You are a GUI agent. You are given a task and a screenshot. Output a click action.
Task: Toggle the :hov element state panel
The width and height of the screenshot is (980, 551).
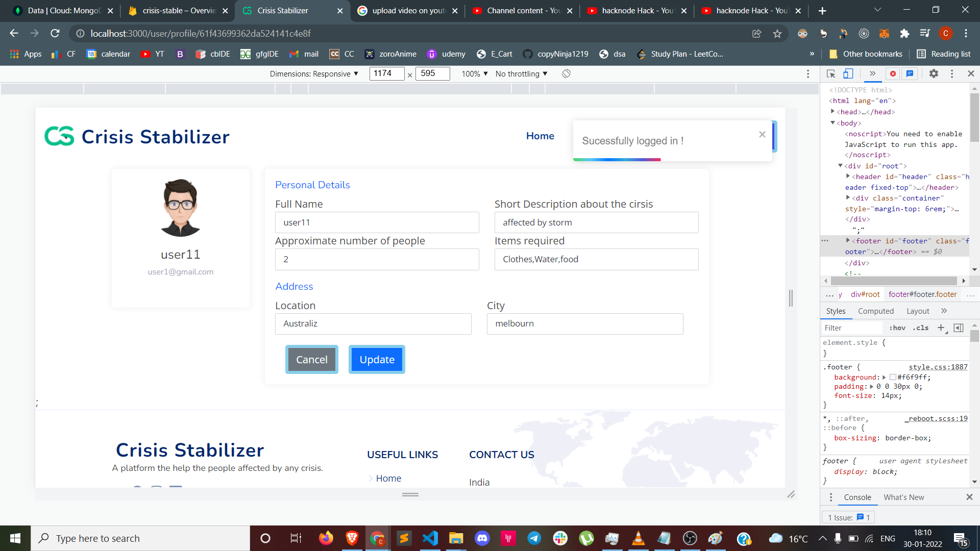pos(897,328)
